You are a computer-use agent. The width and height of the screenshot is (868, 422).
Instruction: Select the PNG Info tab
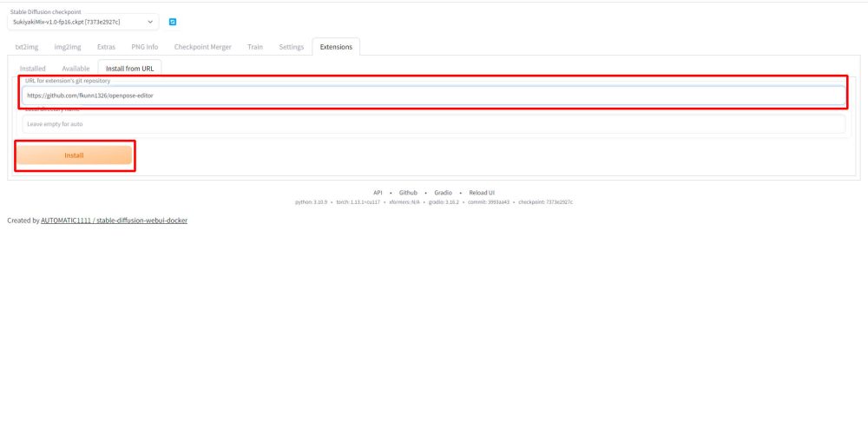(x=144, y=47)
